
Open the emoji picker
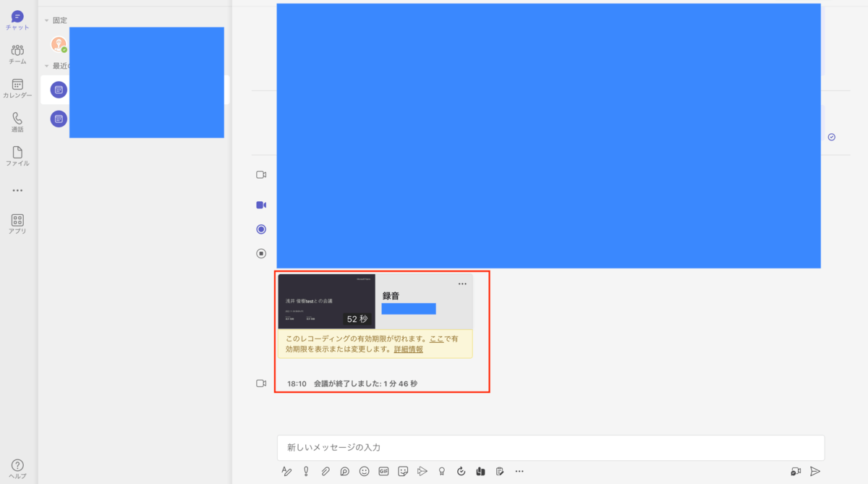[x=365, y=472]
